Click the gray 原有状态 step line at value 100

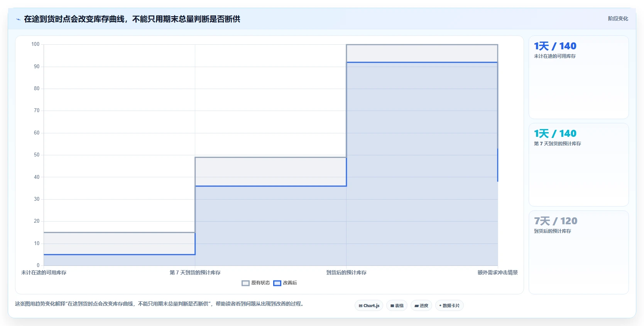pyautogui.click(x=422, y=45)
